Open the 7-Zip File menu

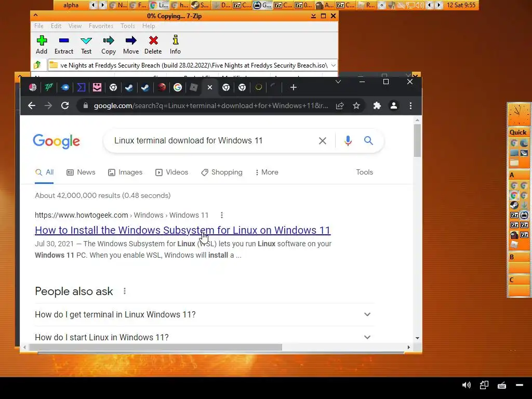point(38,26)
